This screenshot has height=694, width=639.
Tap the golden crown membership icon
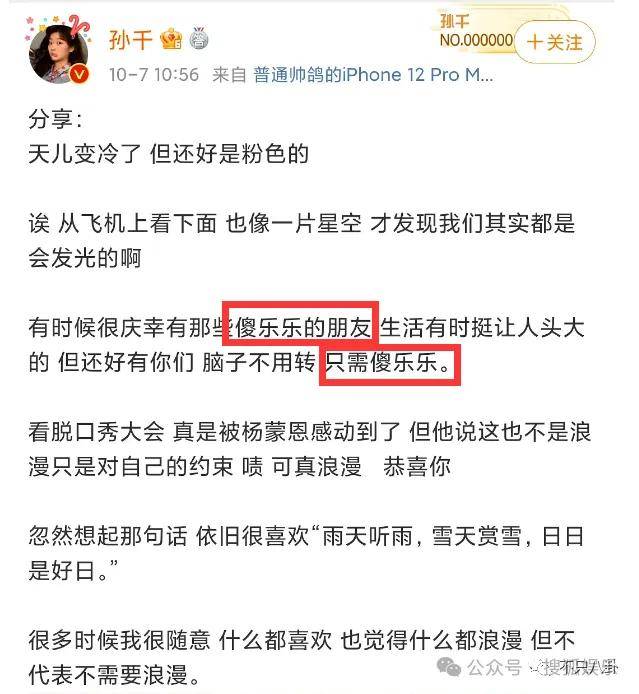[171, 39]
